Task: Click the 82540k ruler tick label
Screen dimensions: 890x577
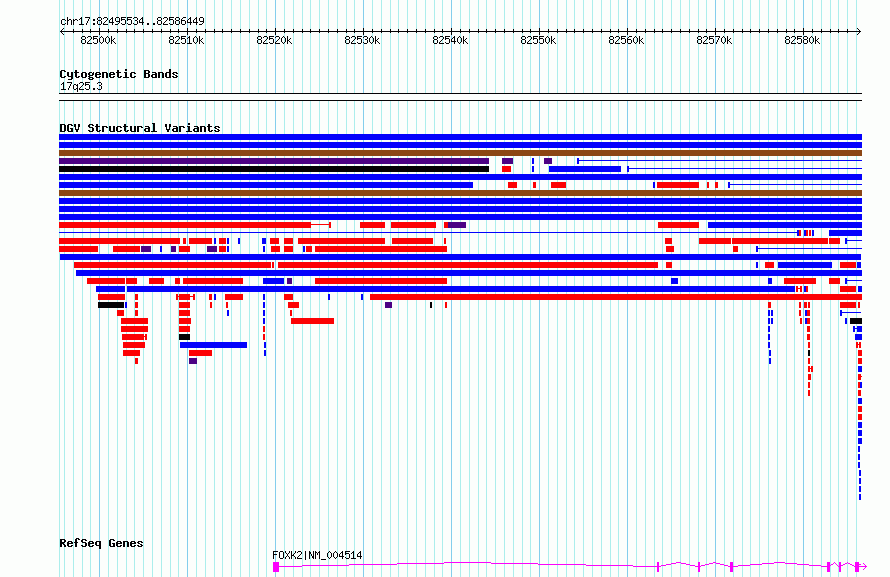Action: coord(450,41)
